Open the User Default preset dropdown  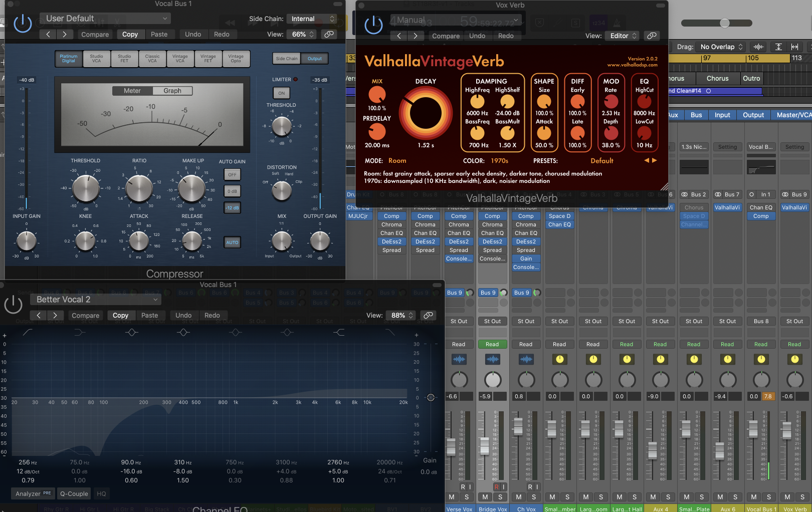point(105,19)
